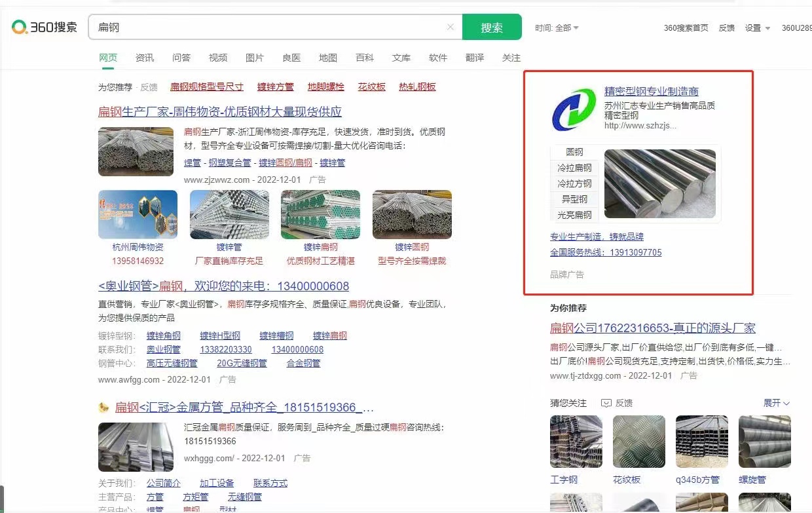The height and width of the screenshot is (513, 812).
Task: Click the 镀锌槽钢 link
Action: pyautogui.click(x=276, y=335)
